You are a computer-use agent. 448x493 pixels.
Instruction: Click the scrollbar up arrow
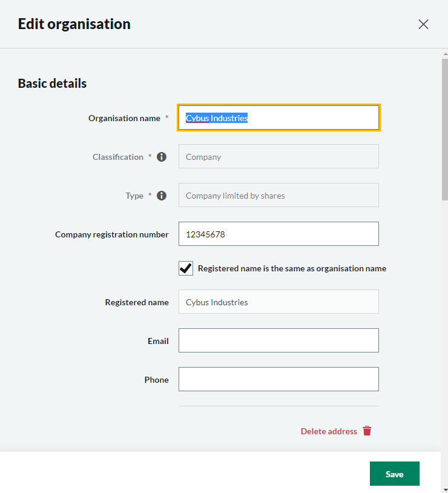(445, 53)
